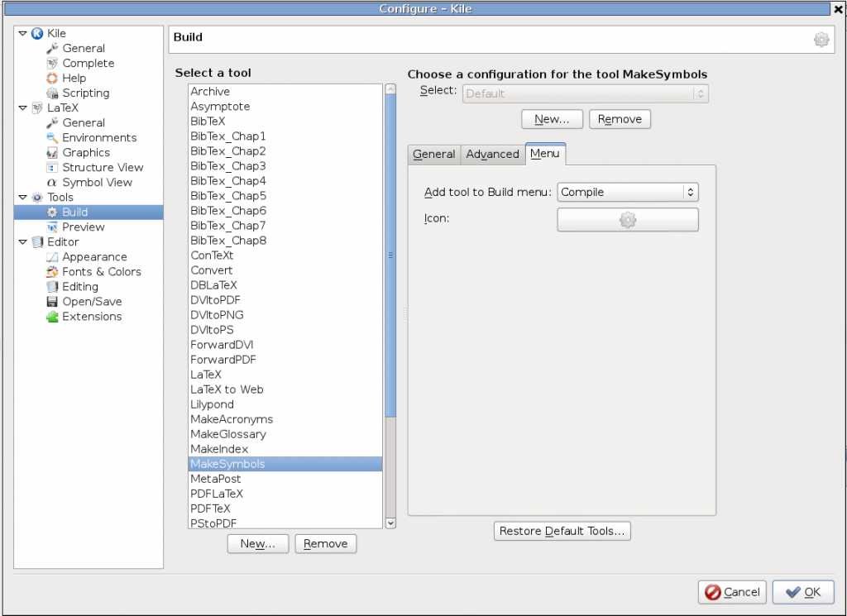Open the tool Icon chooser button
The height and width of the screenshot is (616, 847).
[628, 220]
